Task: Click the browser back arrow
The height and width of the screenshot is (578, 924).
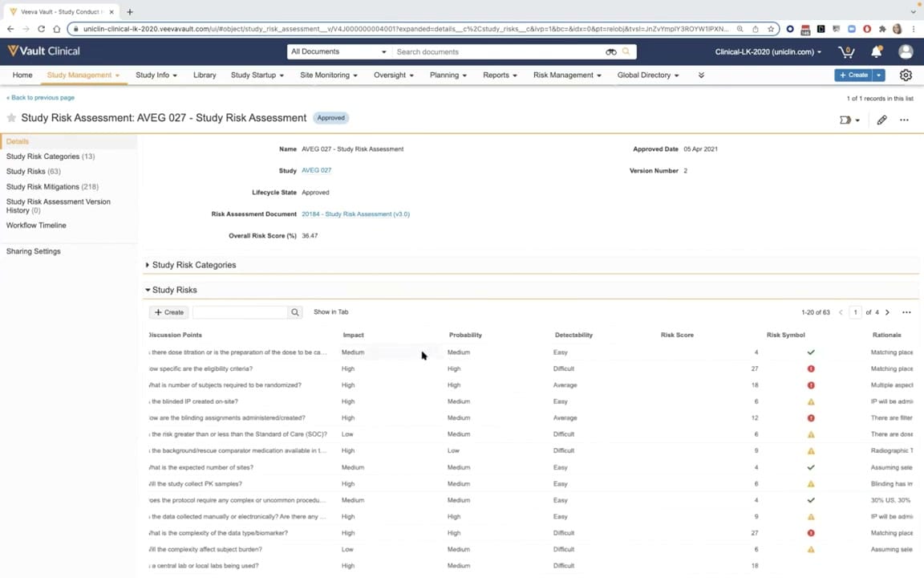Action: [x=10, y=29]
